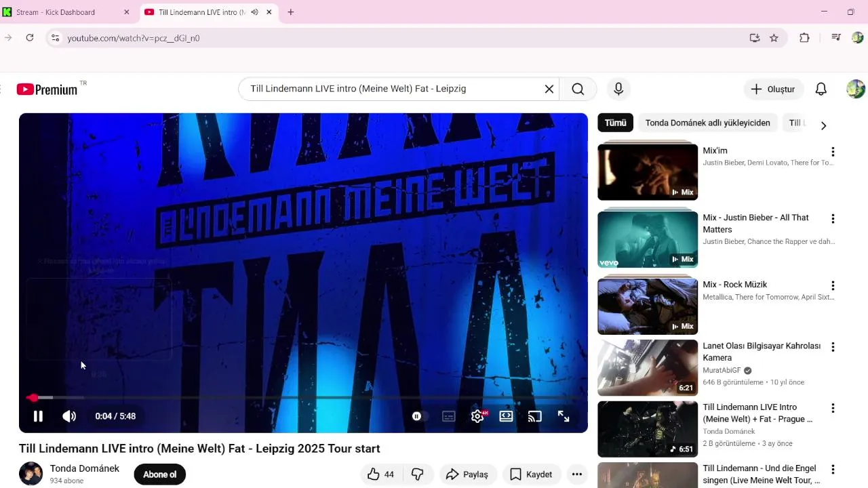Enter full screen mode
Screen dimensions: 868x488
coord(564,416)
